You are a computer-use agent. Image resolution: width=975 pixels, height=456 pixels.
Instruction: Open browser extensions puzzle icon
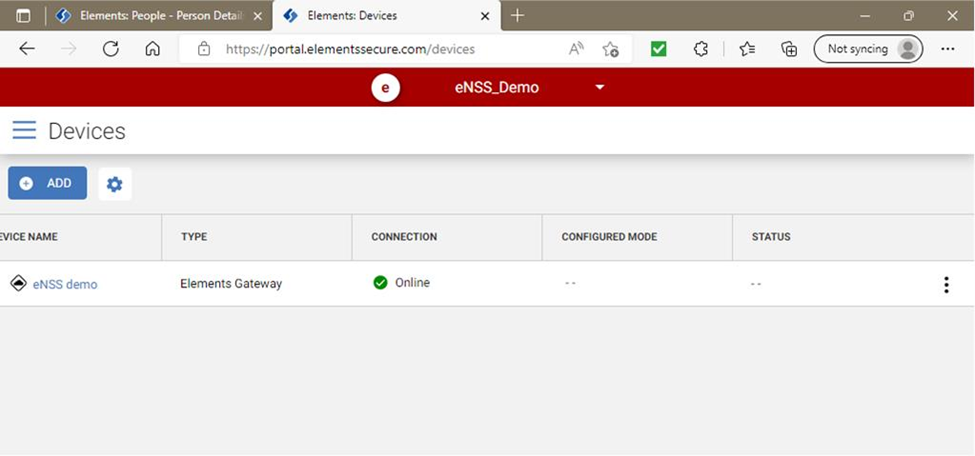(701, 49)
